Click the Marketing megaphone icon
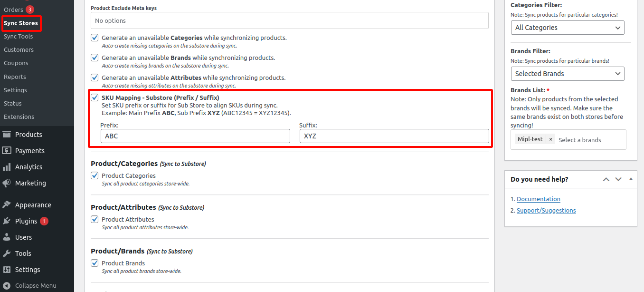Image resolution: width=644 pixels, height=292 pixels. coord(7,183)
